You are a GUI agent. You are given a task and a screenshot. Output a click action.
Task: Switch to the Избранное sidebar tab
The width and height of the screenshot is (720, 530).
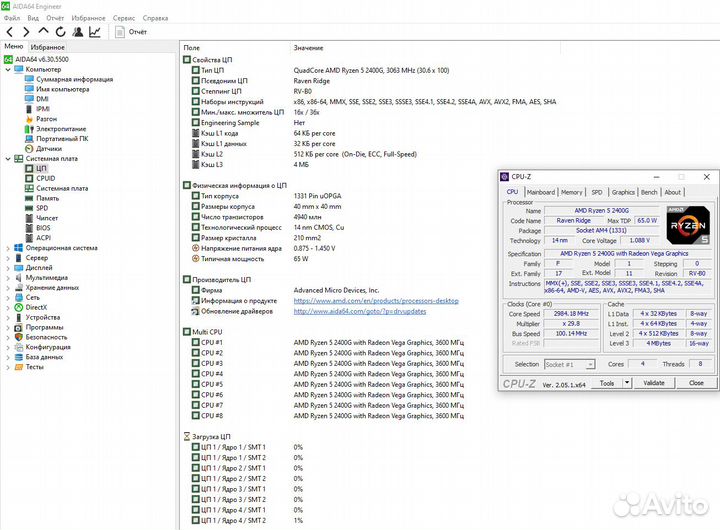pyautogui.click(x=47, y=47)
